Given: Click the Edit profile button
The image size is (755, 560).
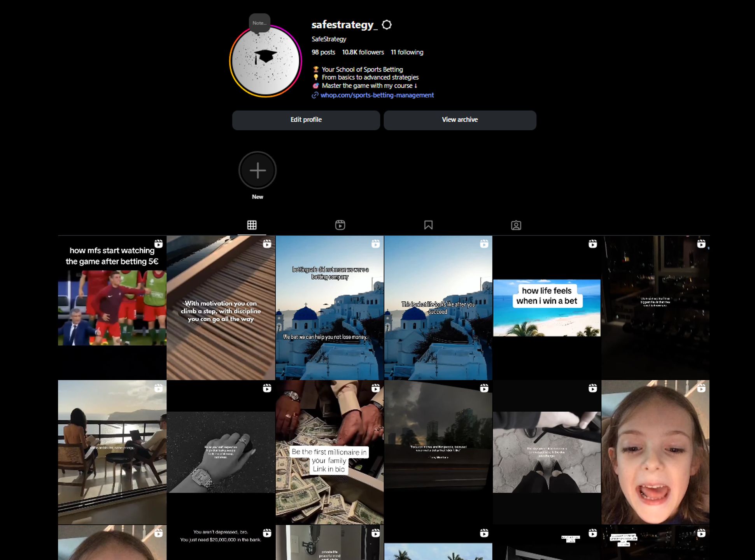Looking at the screenshot, I should pyautogui.click(x=306, y=120).
